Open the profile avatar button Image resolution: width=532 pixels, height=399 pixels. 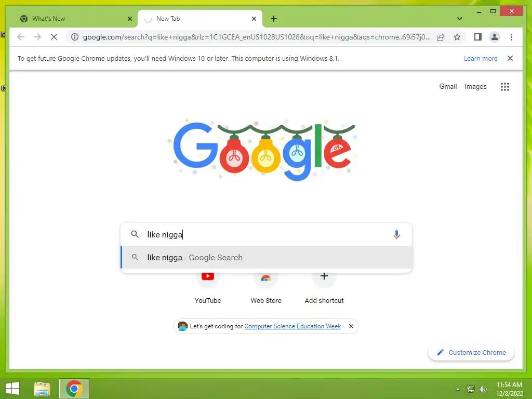coord(495,37)
